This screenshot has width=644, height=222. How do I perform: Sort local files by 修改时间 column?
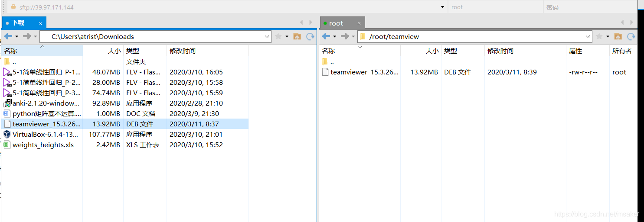tap(207, 51)
